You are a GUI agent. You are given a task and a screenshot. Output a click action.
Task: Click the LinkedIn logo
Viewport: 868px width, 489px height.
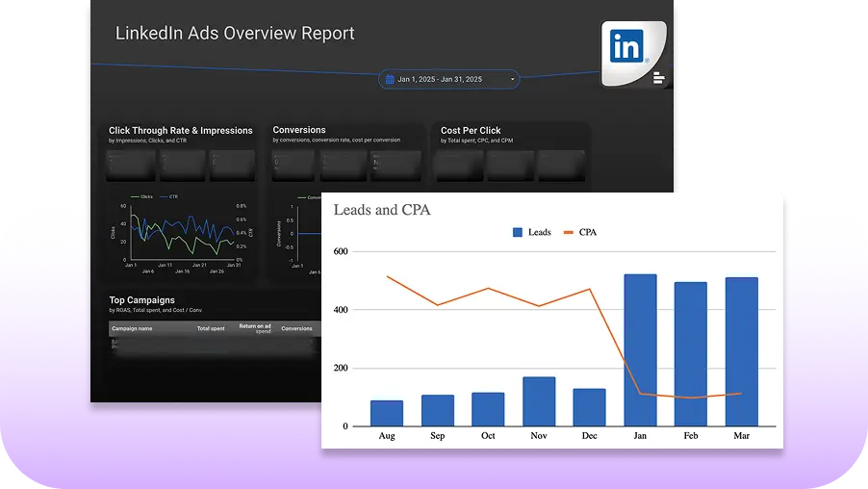(626, 46)
